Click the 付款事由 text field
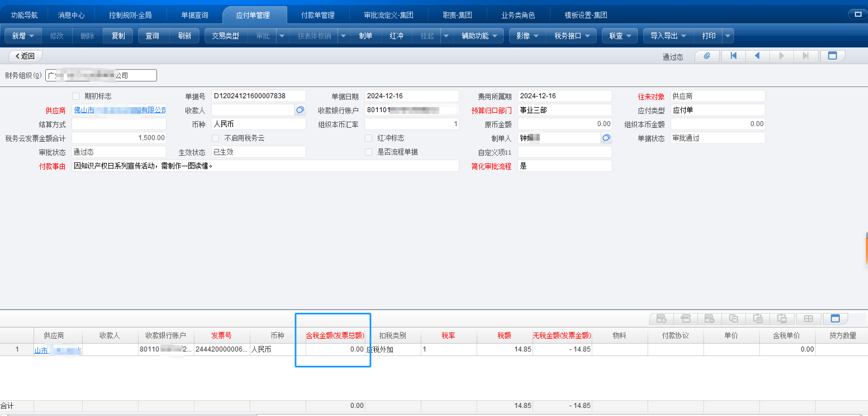 265,166
